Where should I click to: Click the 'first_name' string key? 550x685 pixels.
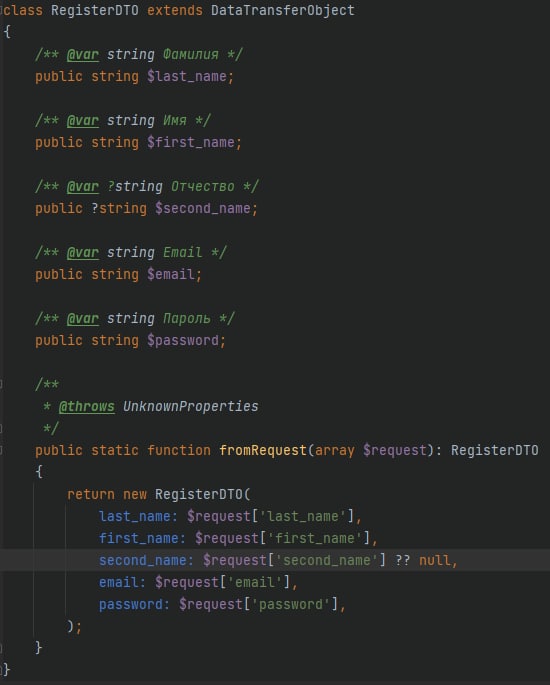(315, 538)
